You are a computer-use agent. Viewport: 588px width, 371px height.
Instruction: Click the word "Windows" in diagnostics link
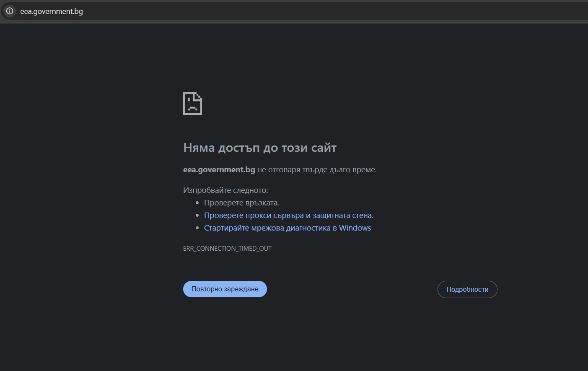(355, 228)
